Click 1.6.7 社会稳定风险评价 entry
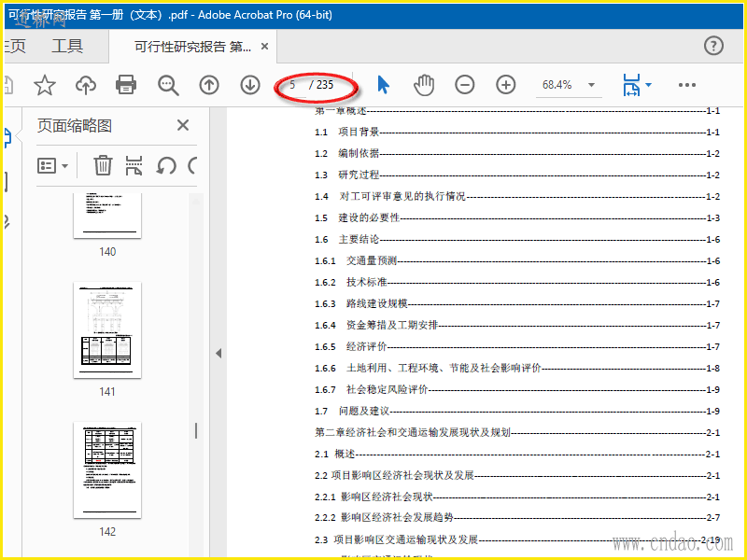747x560 pixels. tap(517, 389)
